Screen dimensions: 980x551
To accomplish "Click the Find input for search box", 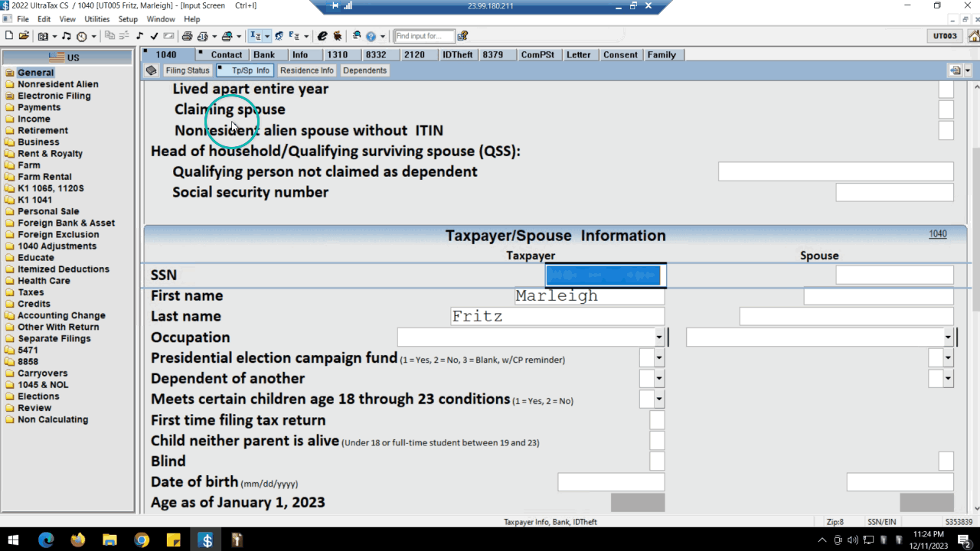I will [x=424, y=36].
